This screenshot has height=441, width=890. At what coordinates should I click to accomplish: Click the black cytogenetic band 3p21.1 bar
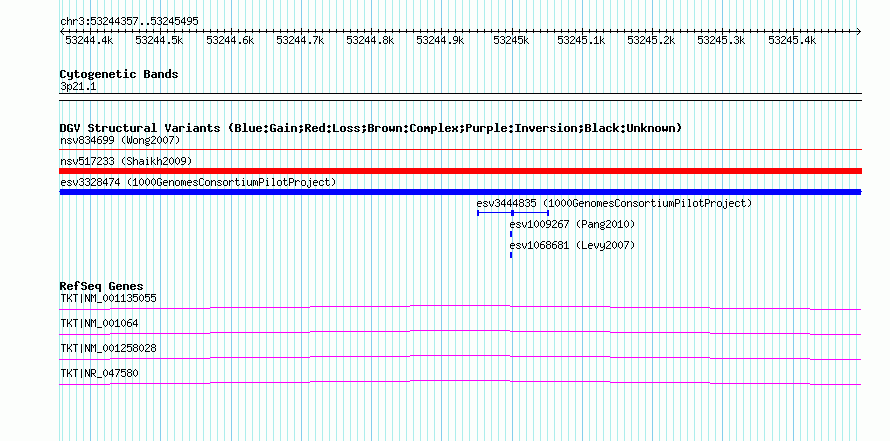[460, 97]
